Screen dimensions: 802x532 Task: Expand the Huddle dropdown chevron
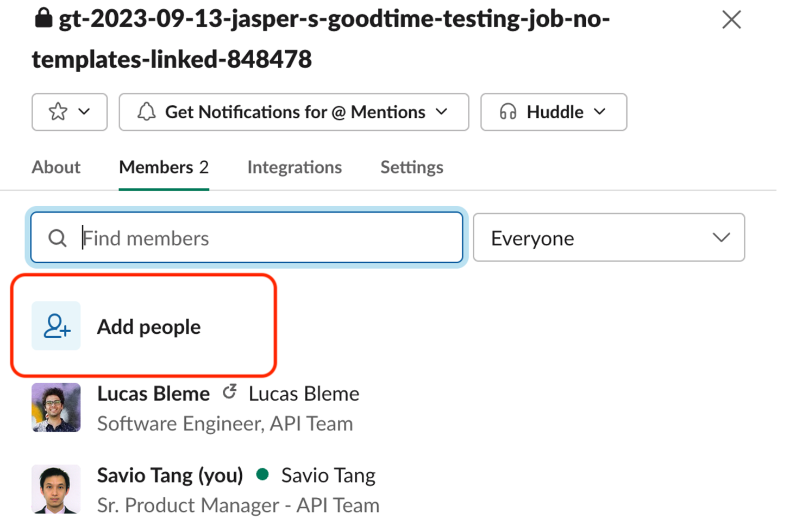point(600,112)
